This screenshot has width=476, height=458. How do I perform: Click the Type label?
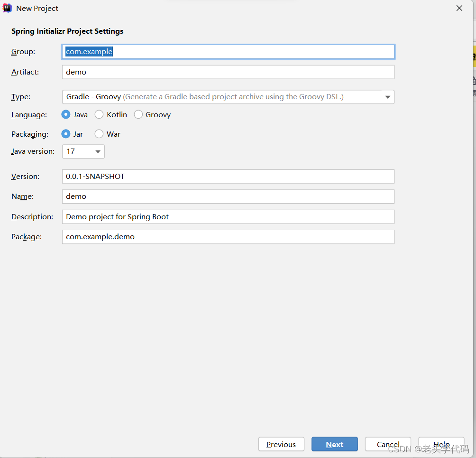(21, 97)
